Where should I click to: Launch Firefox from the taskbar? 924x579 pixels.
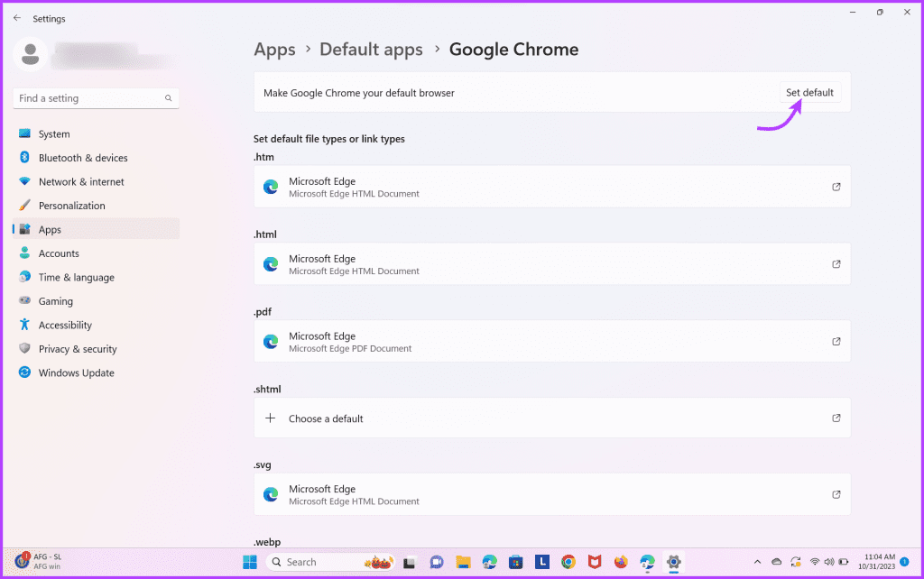click(x=621, y=562)
